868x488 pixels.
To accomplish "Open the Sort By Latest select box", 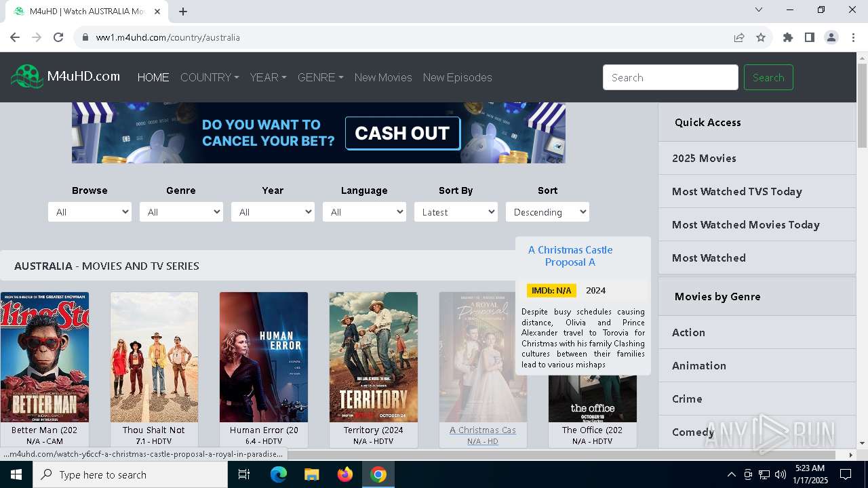I will click(x=456, y=212).
